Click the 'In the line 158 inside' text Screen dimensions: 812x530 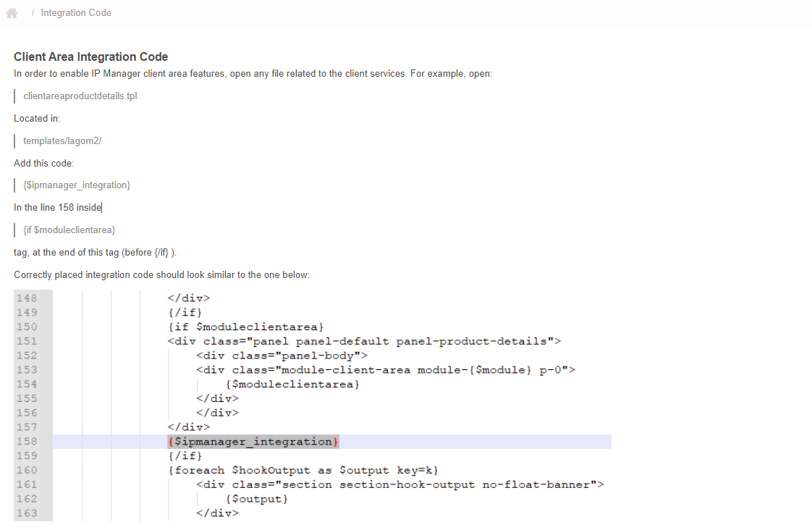(57, 207)
